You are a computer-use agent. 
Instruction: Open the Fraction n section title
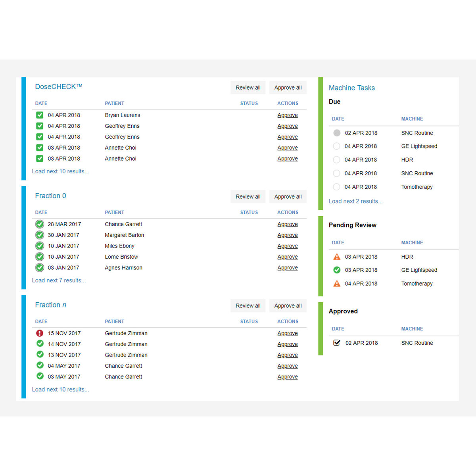50,305
